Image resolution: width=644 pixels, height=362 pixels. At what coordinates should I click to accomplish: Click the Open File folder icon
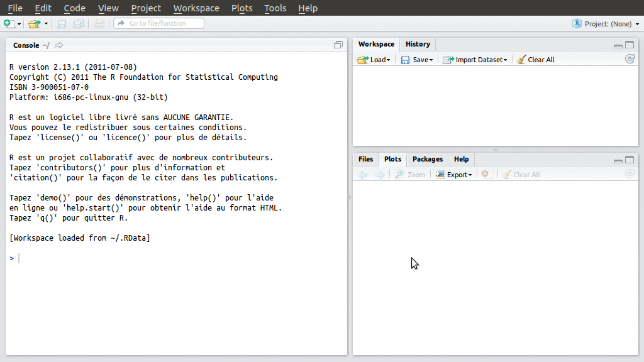35,24
